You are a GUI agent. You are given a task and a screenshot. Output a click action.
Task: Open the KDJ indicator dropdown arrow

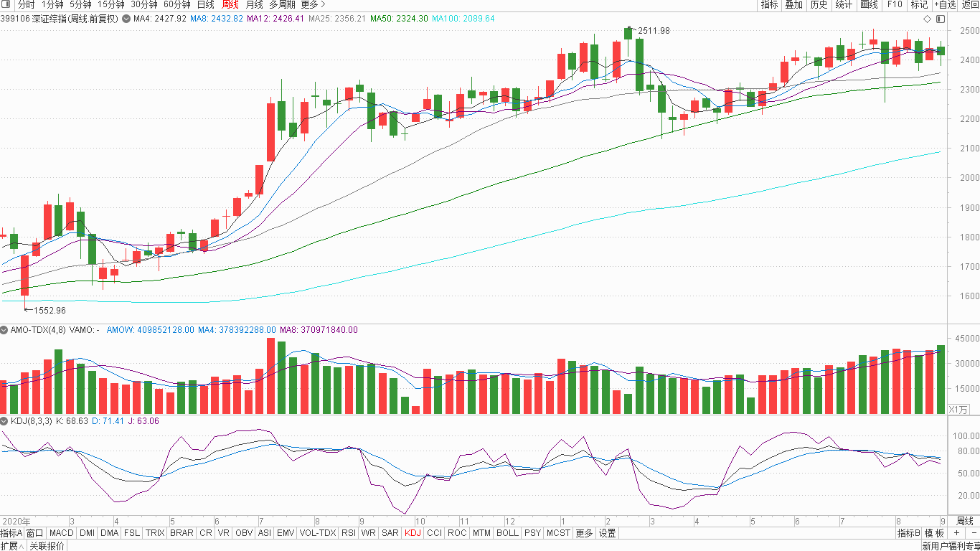click(x=4, y=421)
